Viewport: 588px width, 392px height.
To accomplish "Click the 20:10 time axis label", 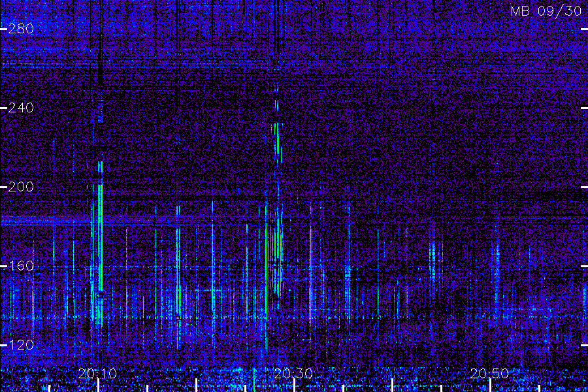I will (x=97, y=374).
